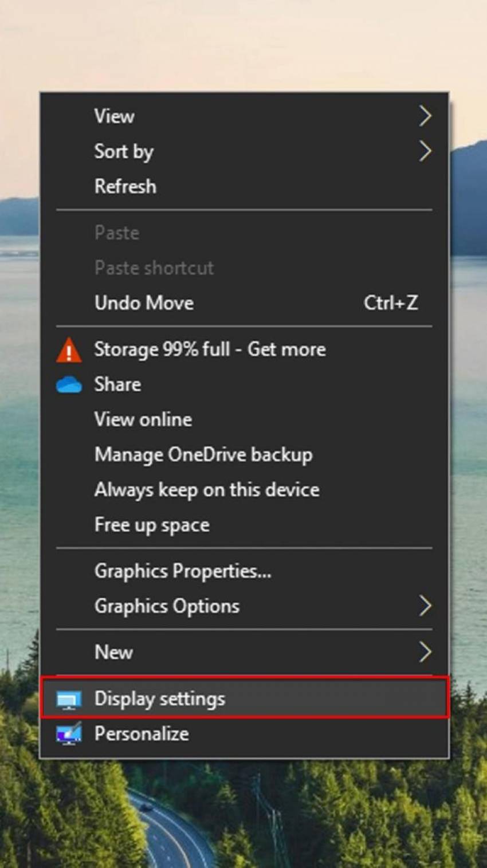
Task: Click the Ctrl+Z shortcut label
Action: pos(391,303)
